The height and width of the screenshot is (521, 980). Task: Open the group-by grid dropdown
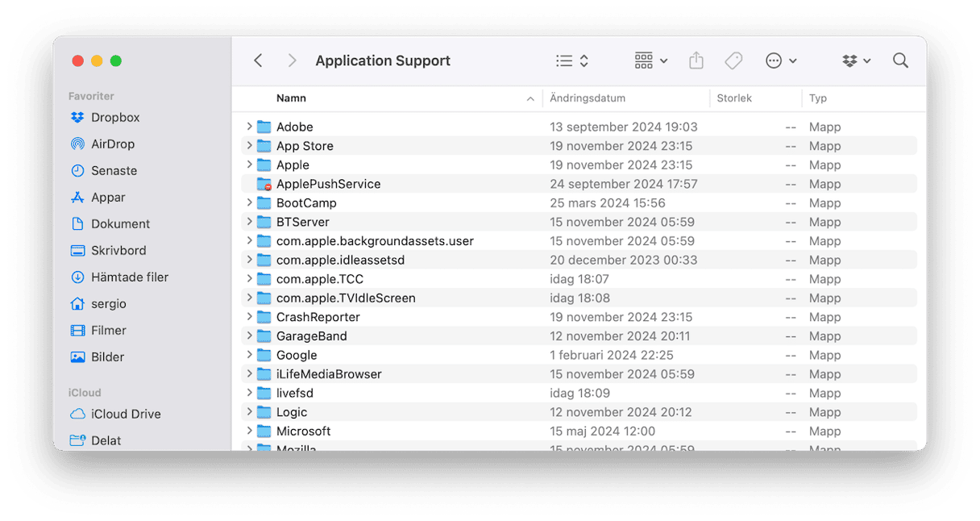pyautogui.click(x=651, y=60)
